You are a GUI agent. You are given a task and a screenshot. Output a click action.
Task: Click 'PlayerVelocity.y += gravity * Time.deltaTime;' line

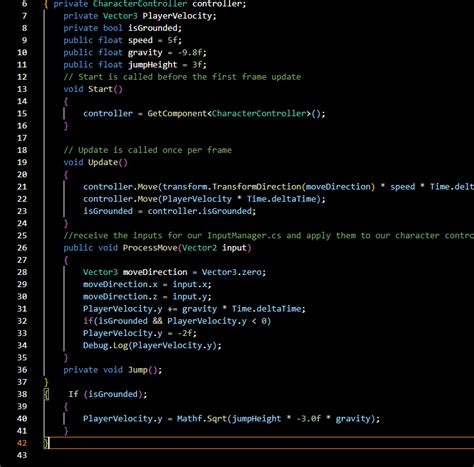tap(194, 309)
